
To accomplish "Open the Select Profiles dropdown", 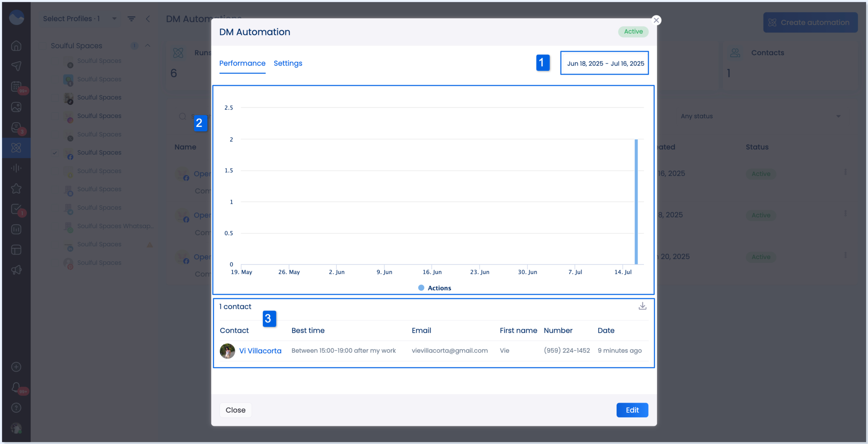I will tap(80, 19).
